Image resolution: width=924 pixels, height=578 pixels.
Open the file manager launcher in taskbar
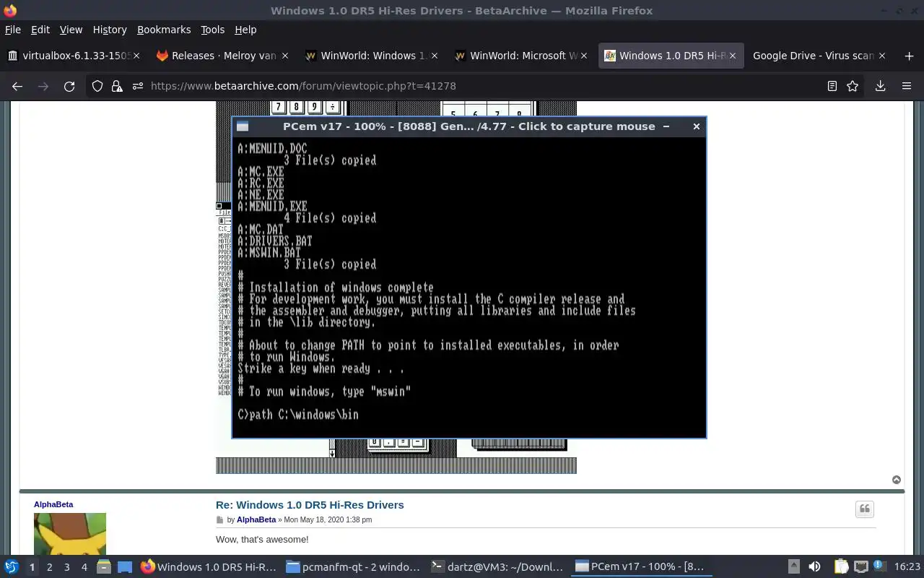click(103, 567)
